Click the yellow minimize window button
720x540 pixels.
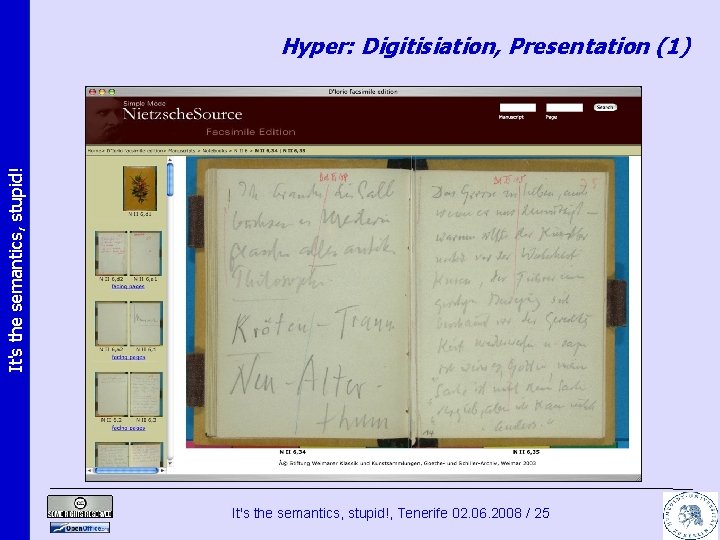click(x=102, y=92)
